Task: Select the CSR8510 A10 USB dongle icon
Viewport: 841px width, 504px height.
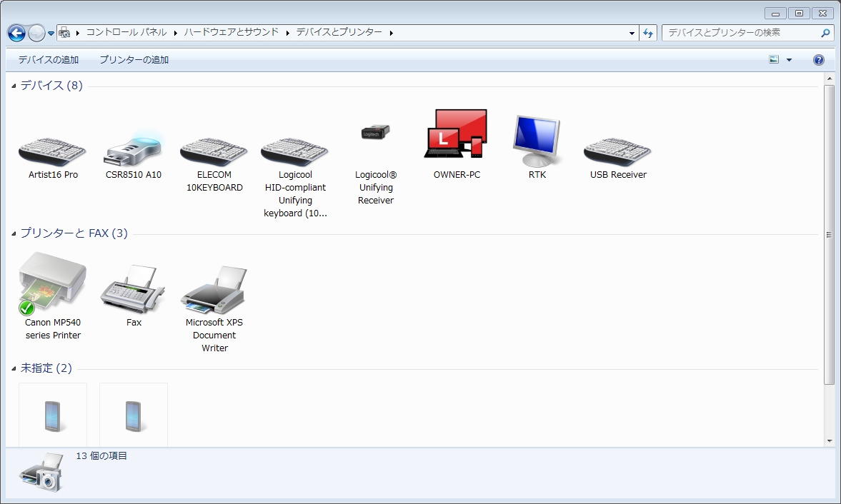Action: [x=133, y=148]
